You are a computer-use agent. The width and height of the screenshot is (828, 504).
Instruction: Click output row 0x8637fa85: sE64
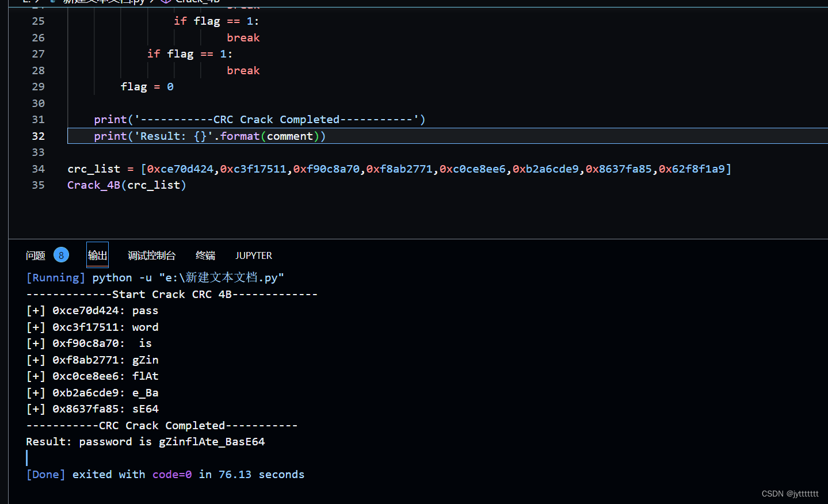pos(92,409)
